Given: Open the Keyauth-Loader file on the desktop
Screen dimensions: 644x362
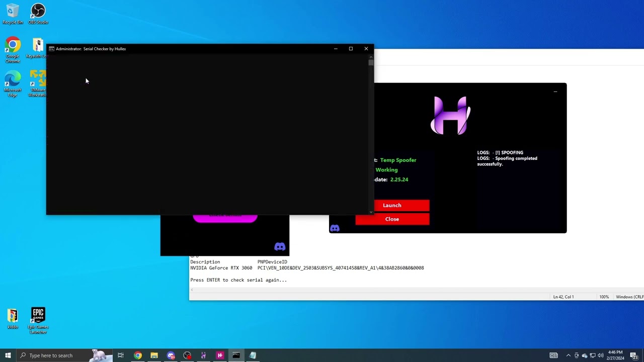Looking at the screenshot, I should [x=37, y=48].
